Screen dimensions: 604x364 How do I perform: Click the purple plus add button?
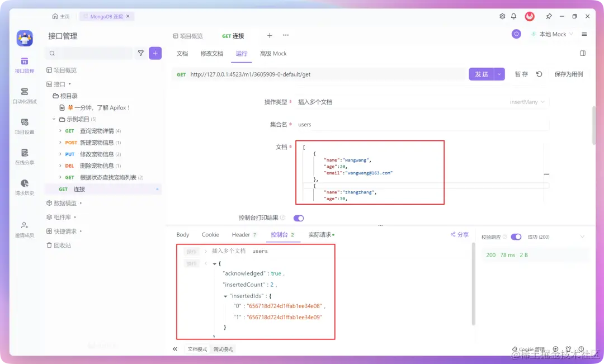click(x=155, y=53)
